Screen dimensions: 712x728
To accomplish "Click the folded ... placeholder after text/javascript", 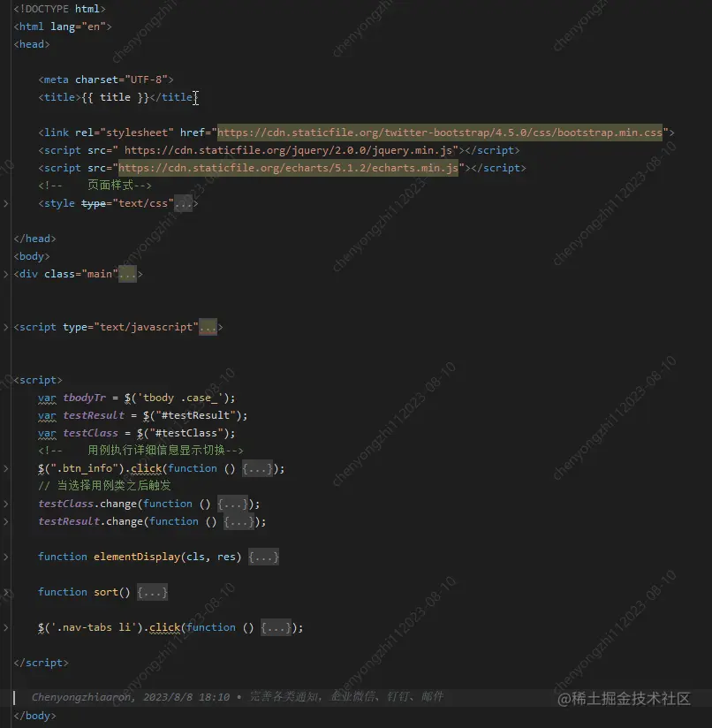I will tap(208, 327).
